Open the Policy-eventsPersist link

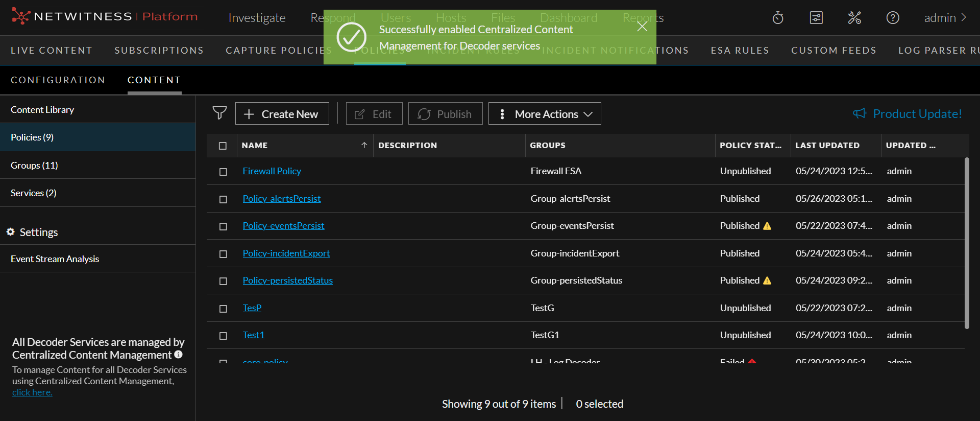283,225
